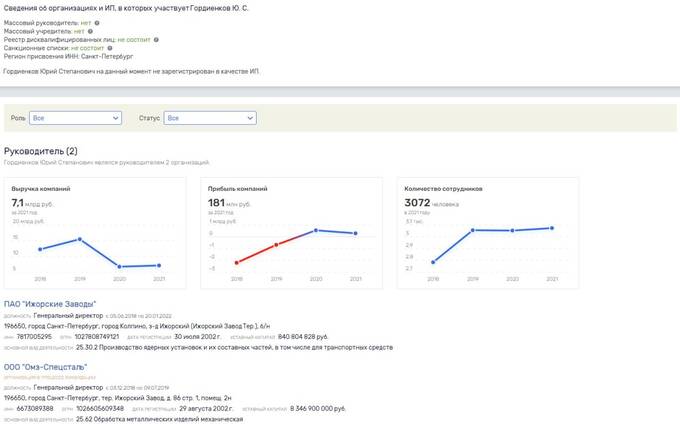This screenshot has height=428, width=680.
Task: Click the Руководитель (2) heading
Action: click(41, 151)
